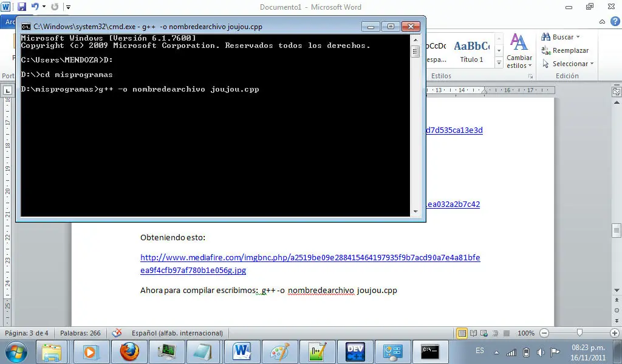The height and width of the screenshot is (364, 622).
Task: Click the zoom slider handle
Action: tap(579, 332)
